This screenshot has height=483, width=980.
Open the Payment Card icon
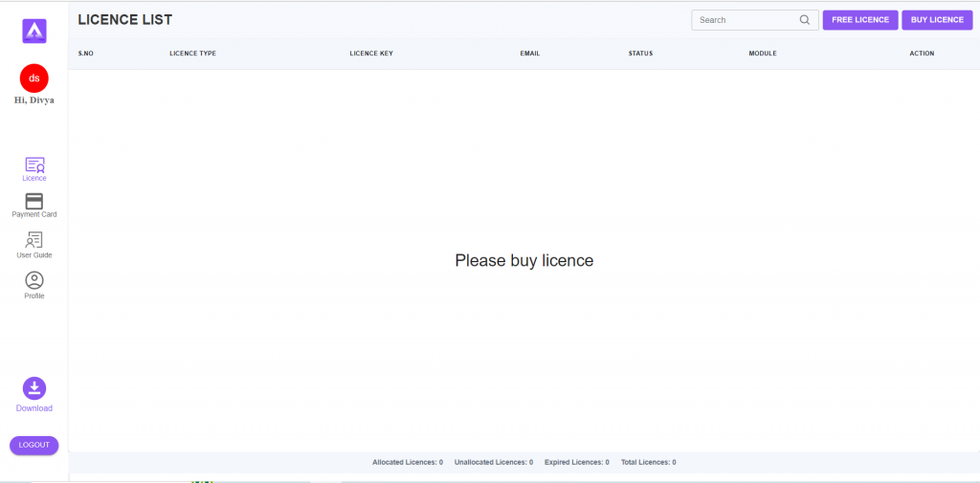pos(34,201)
